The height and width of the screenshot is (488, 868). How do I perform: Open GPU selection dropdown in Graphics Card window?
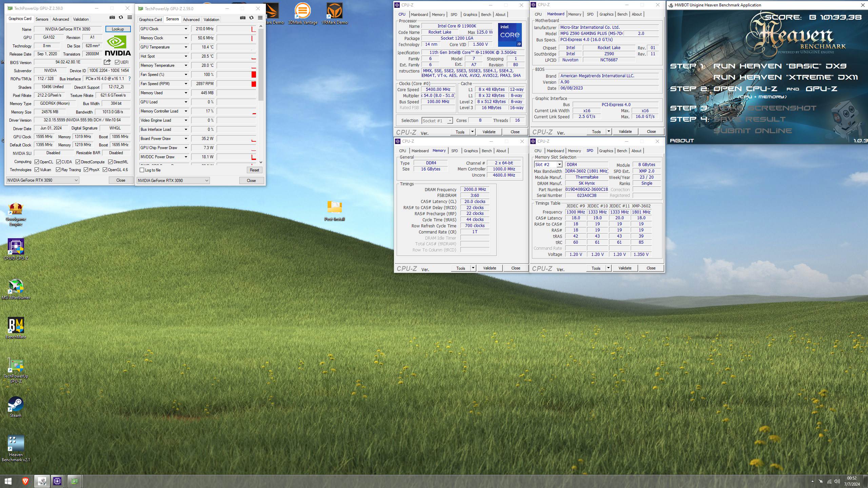43,180
